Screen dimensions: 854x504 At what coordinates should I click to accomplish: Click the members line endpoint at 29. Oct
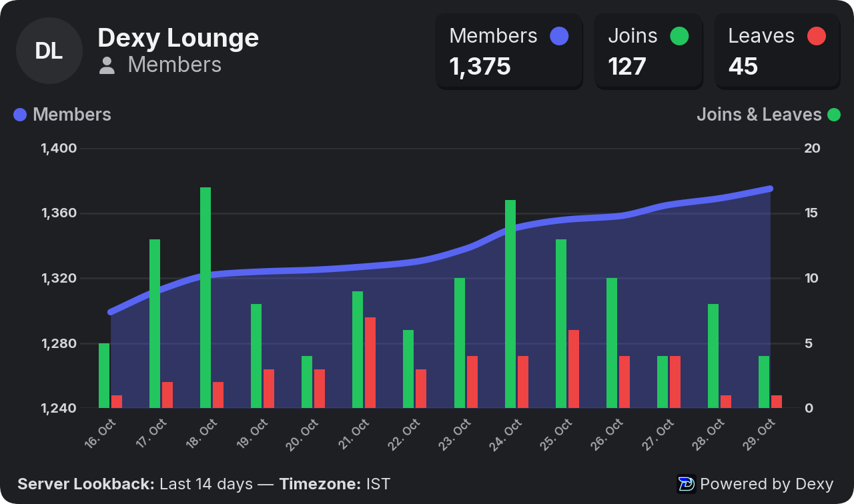click(771, 189)
